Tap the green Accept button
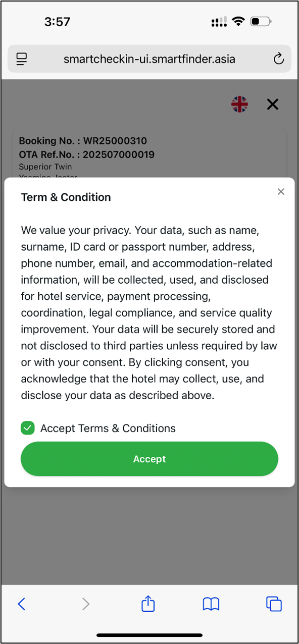The height and width of the screenshot is (644, 299). click(149, 459)
